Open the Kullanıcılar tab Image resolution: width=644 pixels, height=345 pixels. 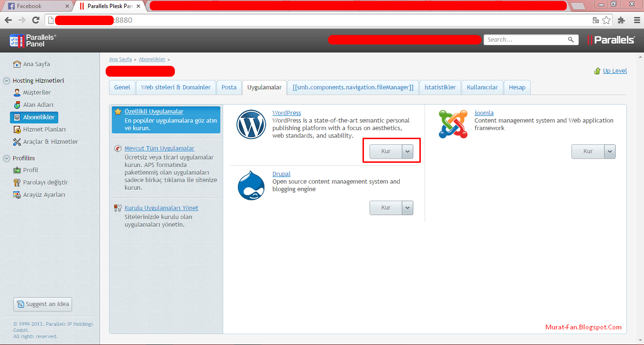[482, 88]
